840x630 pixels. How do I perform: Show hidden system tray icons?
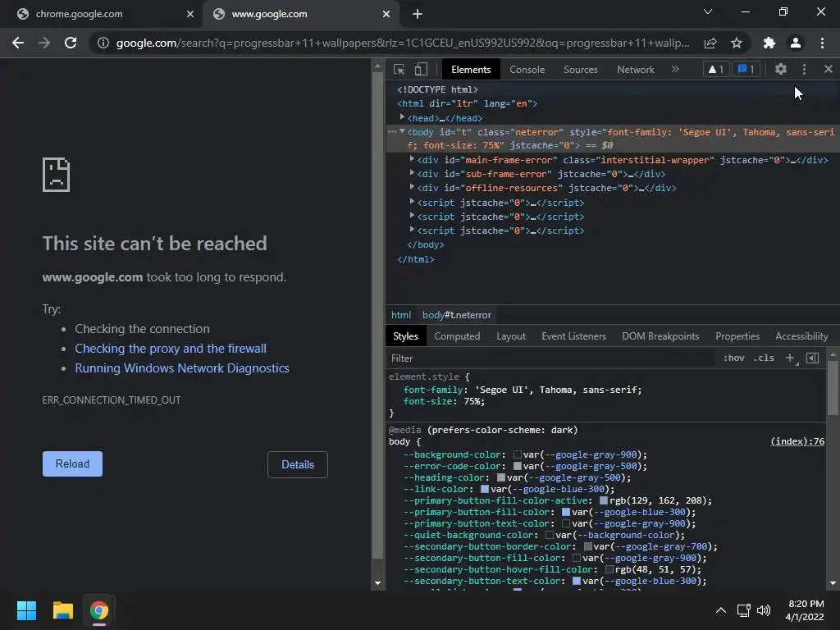point(721,610)
